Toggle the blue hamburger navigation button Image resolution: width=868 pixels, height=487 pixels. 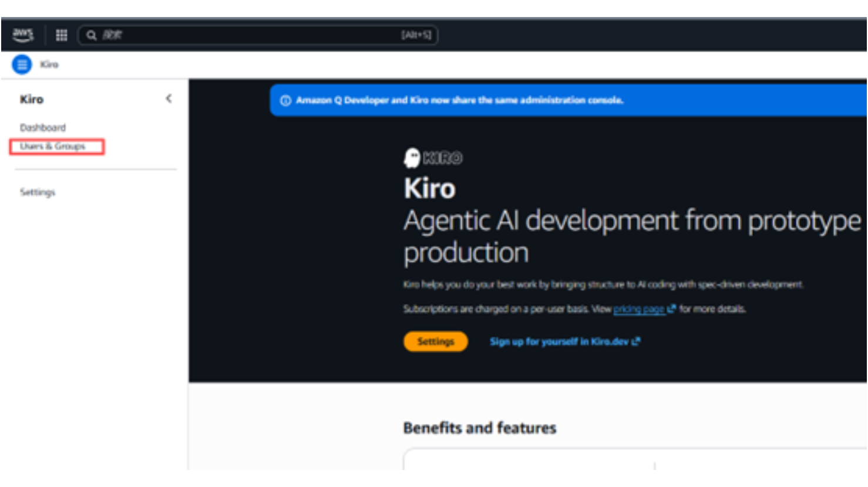(x=22, y=65)
